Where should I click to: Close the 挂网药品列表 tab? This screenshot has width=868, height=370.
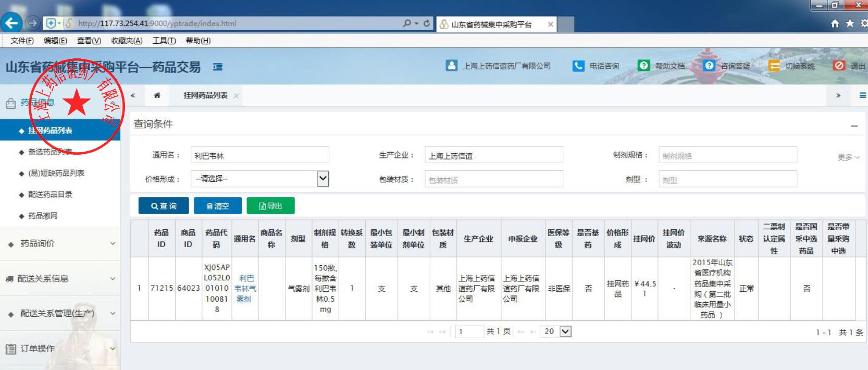[x=236, y=96]
